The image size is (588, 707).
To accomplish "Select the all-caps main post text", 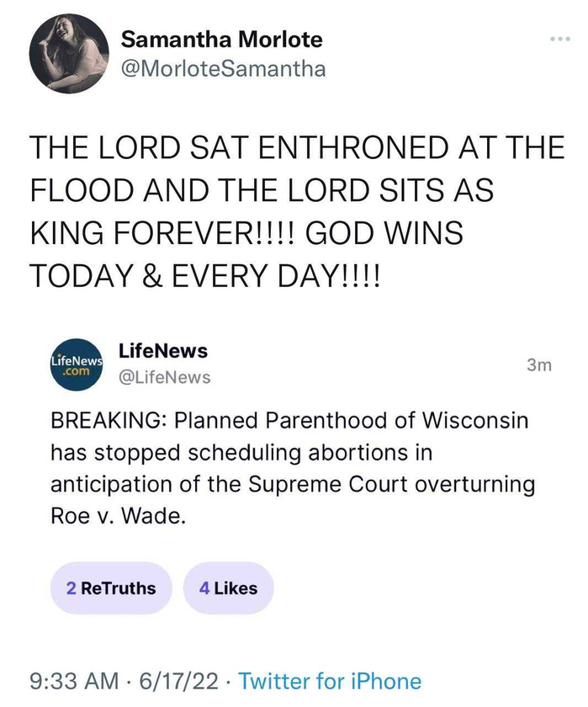I will pos(297,211).
